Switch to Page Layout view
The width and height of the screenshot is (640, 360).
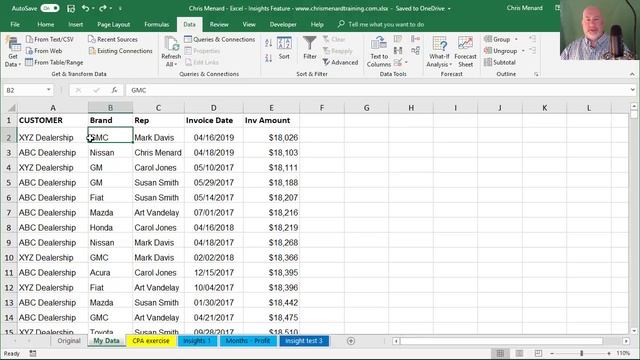(x=519, y=353)
